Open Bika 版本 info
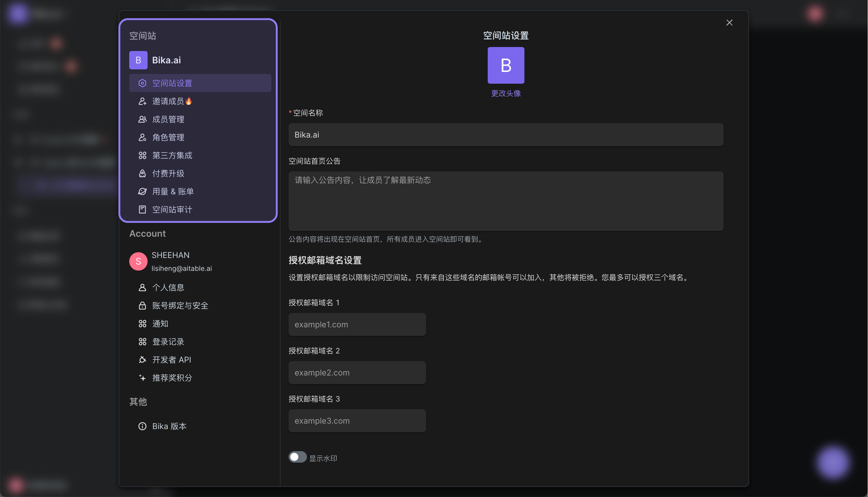The width and height of the screenshot is (868, 497). click(200, 426)
